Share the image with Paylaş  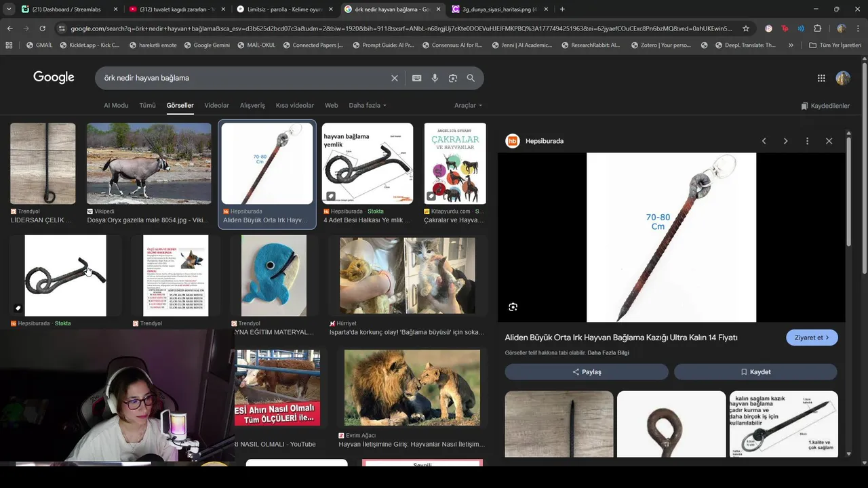[x=587, y=372]
